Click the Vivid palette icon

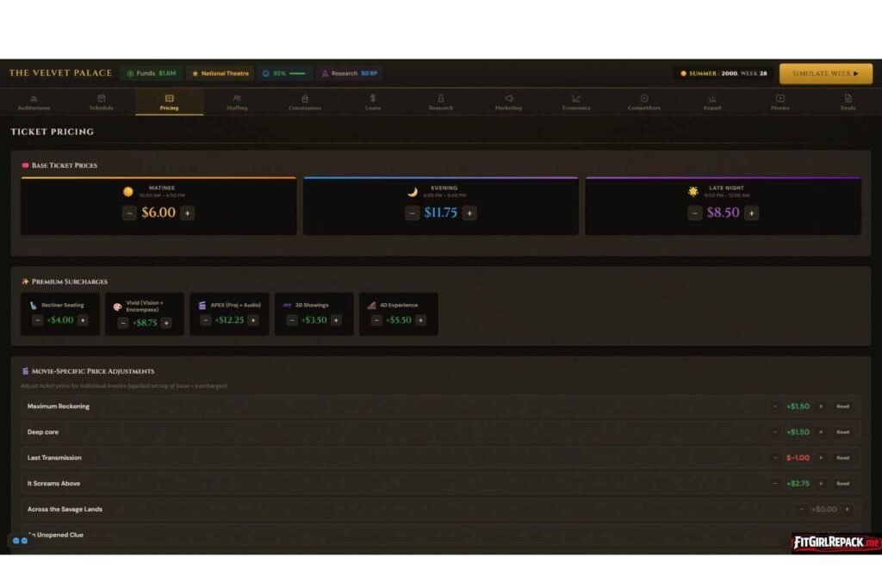tap(117, 307)
